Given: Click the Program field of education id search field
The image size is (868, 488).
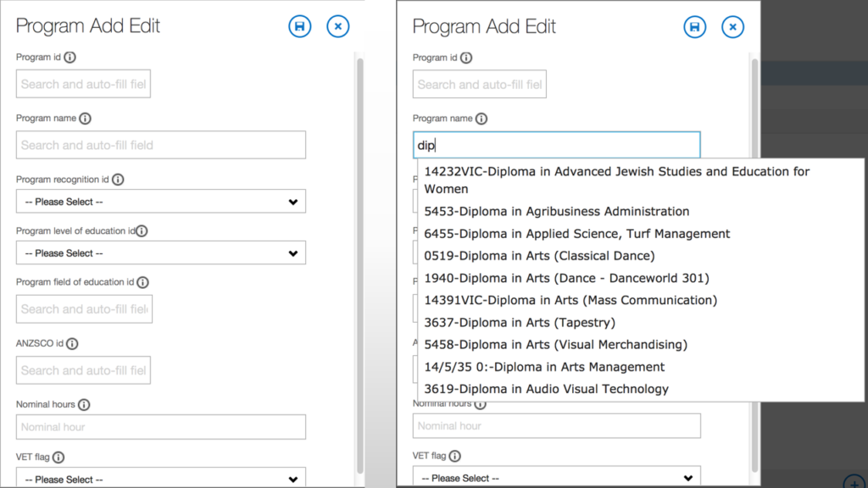Looking at the screenshot, I should 84,309.
